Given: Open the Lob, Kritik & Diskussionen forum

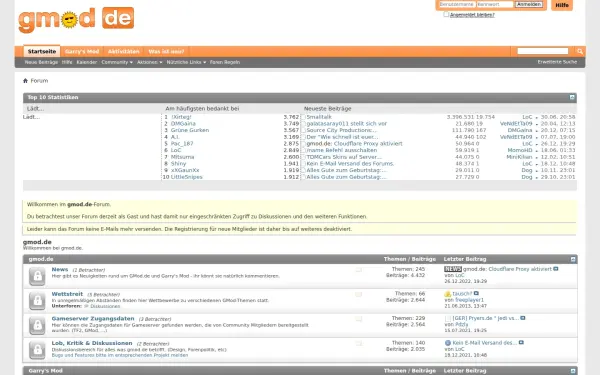Looking at the screenshot, I should tap(92, 343).
